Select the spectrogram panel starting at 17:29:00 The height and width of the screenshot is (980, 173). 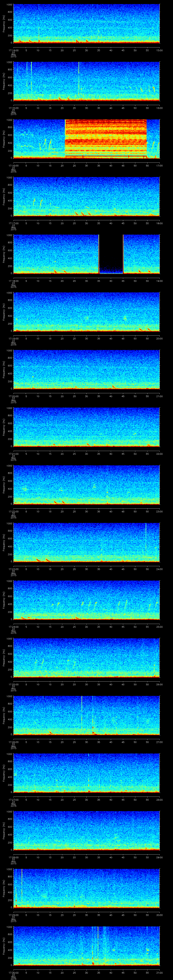pos(86,888)
